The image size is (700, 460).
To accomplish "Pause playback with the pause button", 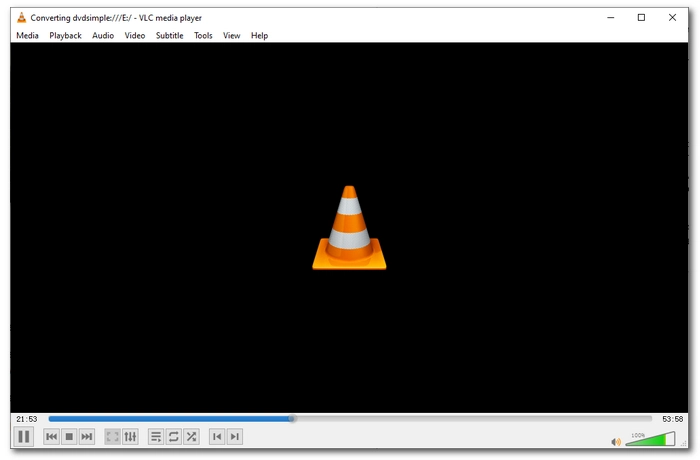I will (24, 436).
